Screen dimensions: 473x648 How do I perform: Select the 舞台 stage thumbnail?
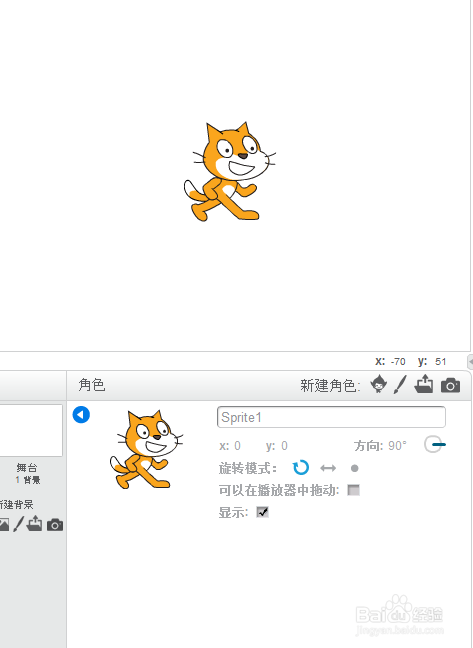tap(31, 431)
